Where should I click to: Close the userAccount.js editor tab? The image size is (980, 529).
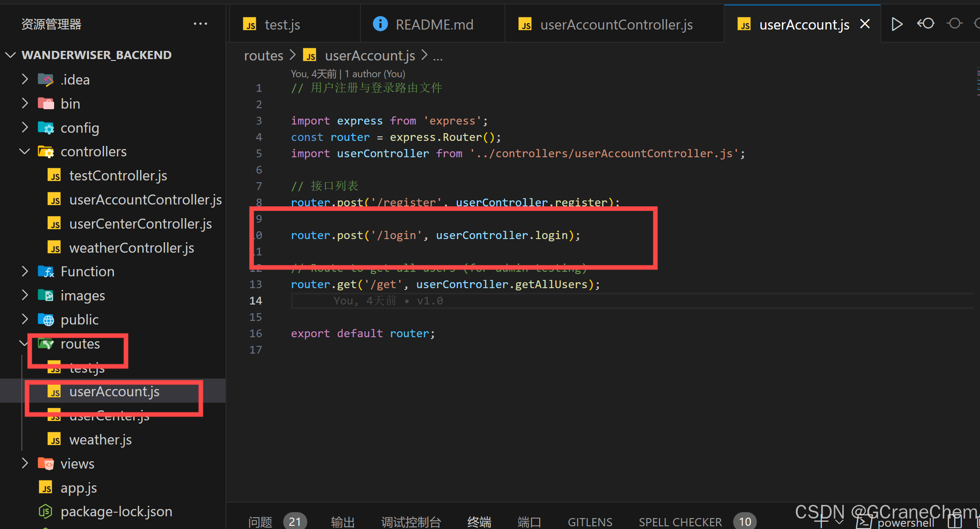[x=865, y=24]
